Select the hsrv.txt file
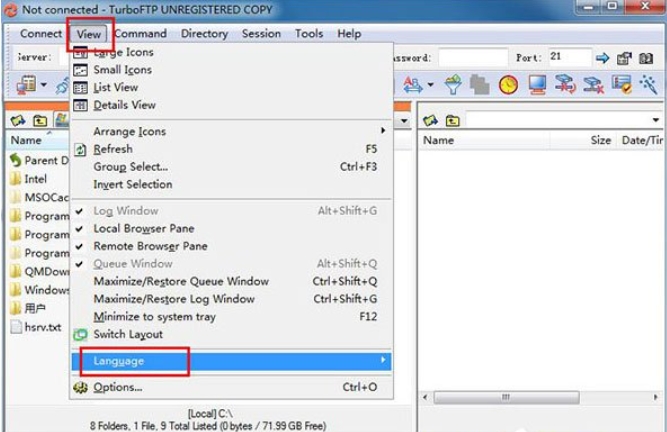Viewport: 667px width, 432px height. pos(43,327)
